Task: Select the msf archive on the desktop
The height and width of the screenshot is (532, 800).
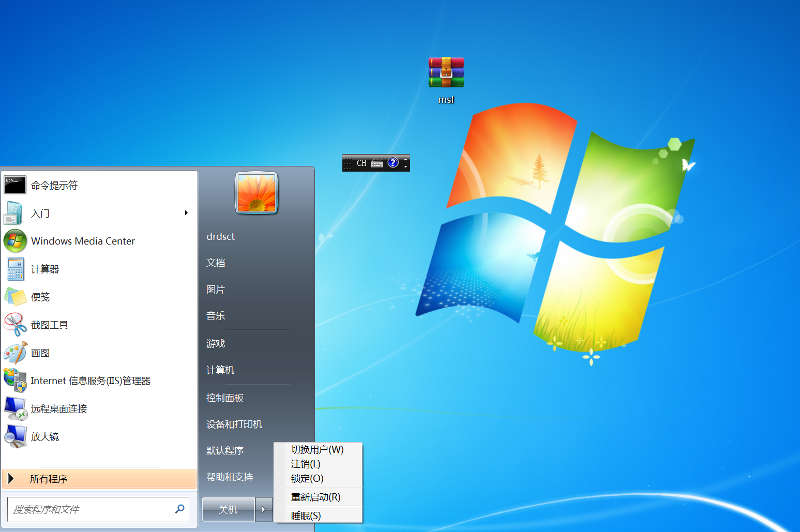Action: coord(446,80)
